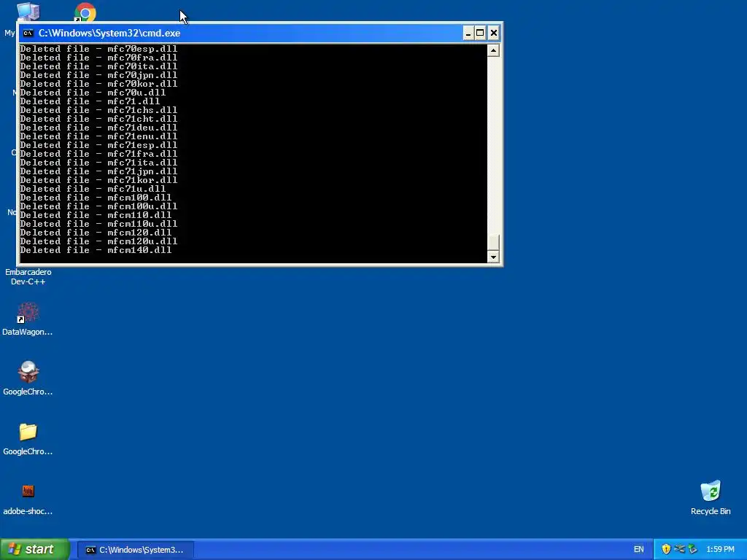Click the cmd.exe title bar system icon
Screen dimensions: 747x560
click(x=28, y=33)
